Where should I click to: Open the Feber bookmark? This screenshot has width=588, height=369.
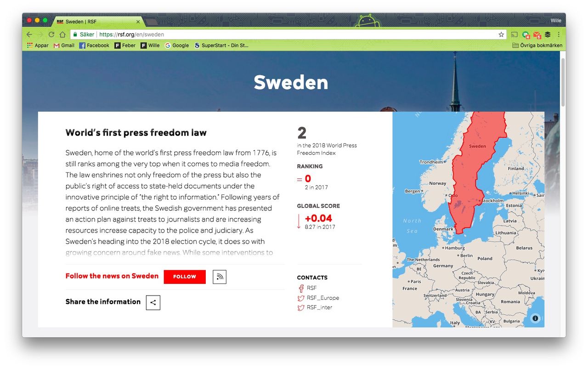tap(125, 45)
